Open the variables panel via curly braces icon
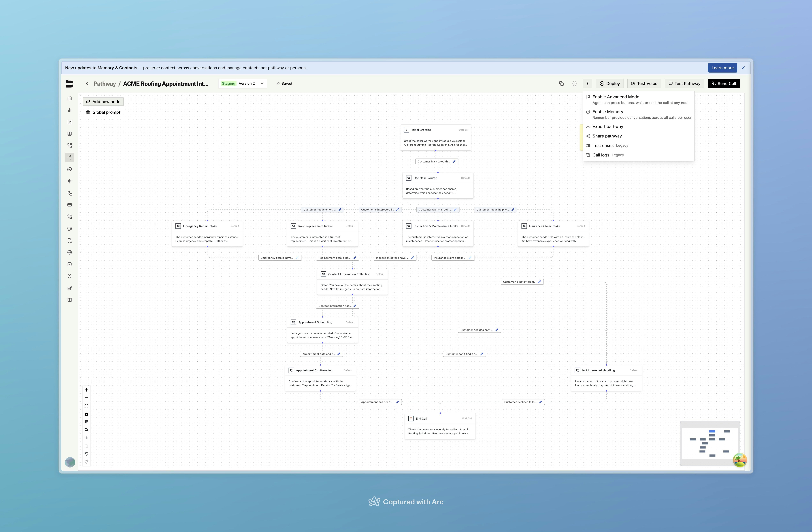The width and height of the screenshot is (812, 532). click(x=575, y=83)
